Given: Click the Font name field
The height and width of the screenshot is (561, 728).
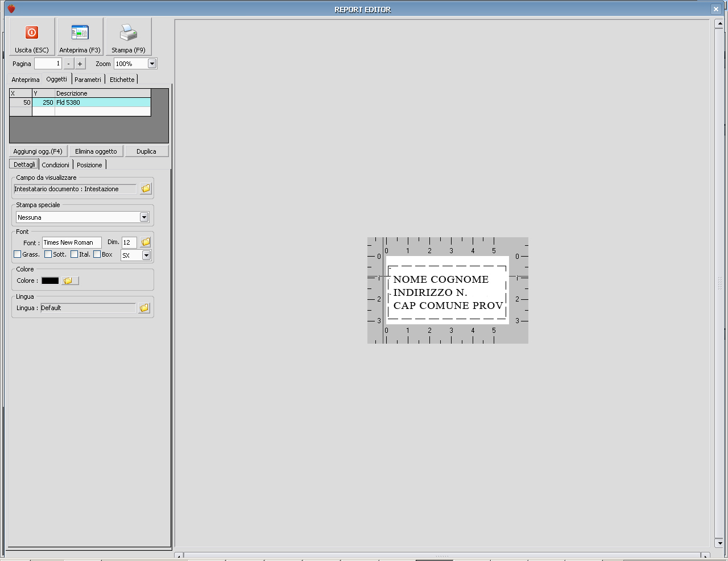Looking at the screenshot, I should (x=72, y=242).
